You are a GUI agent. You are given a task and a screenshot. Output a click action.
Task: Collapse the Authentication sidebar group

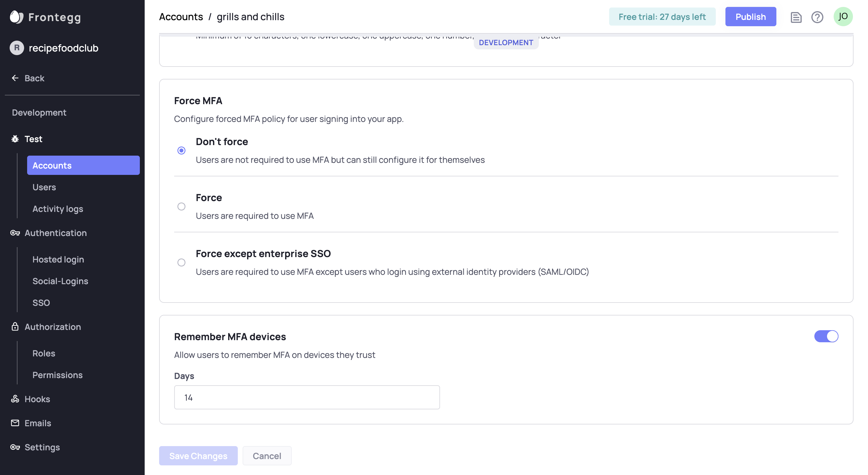coord(55,233)
